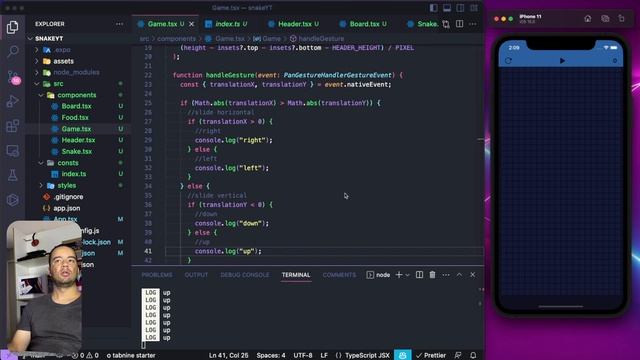Customize layout icon in title bar

(x=474, y=8)
